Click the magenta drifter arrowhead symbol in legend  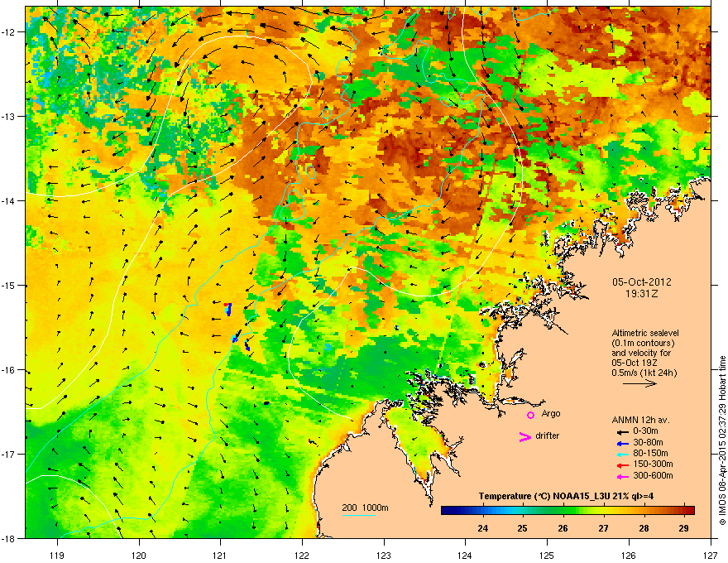pos(525,436)
